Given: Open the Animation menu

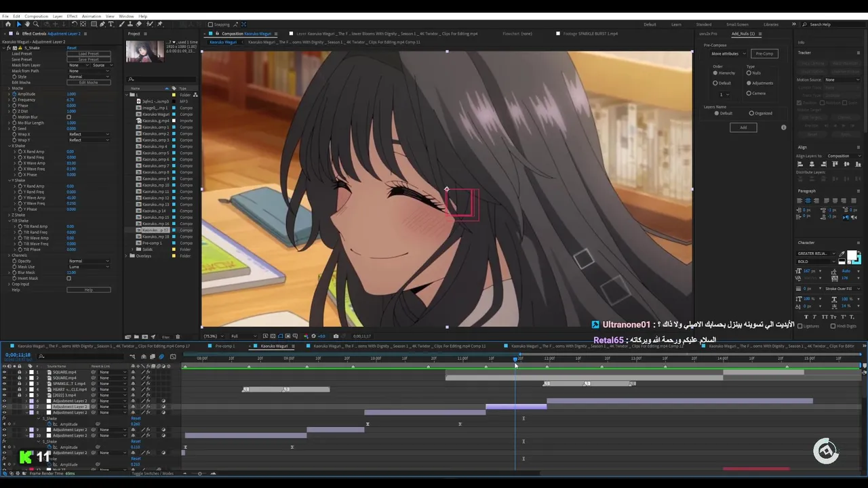Looking at the screenshot, I should (92, 16).
